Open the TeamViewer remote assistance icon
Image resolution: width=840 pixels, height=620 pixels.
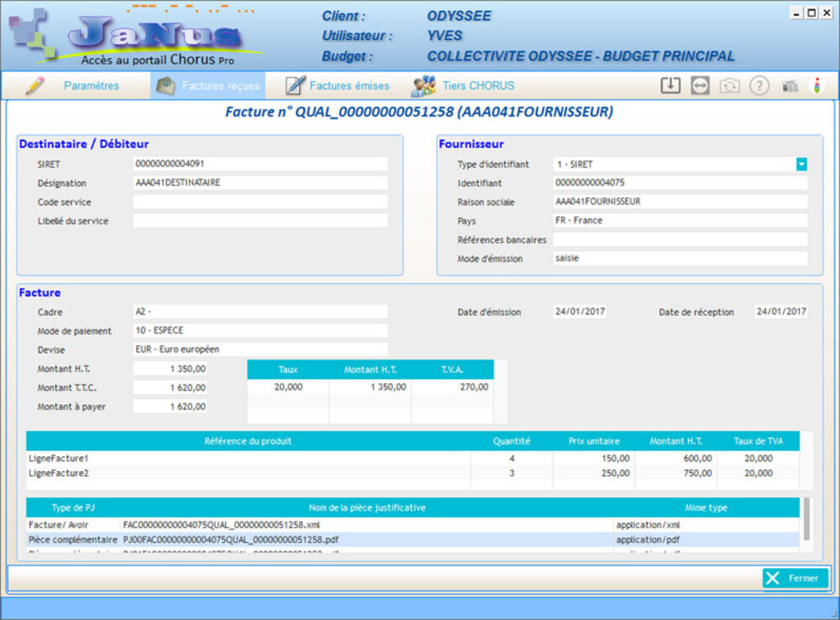(700, 86)
